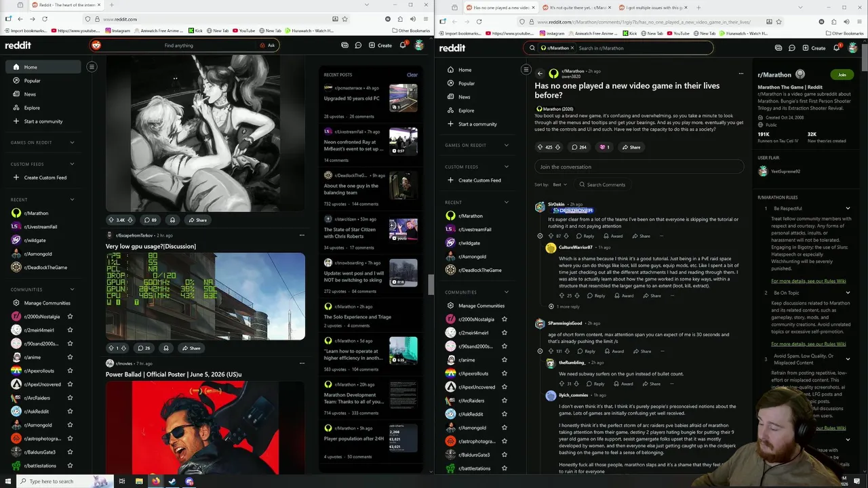Image resolution: width=868 pixels, height=488 pixels.
Task: Click Windows Start button
Action: tap(7, 481)
